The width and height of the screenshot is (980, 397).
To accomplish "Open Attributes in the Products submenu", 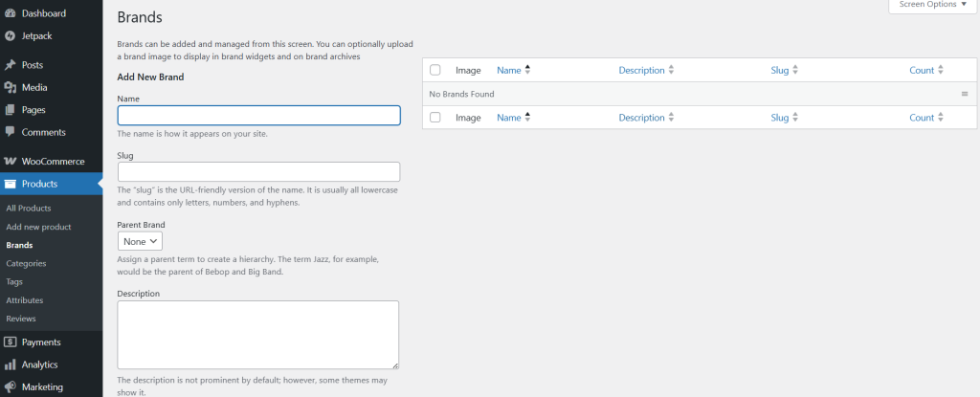I will coord(24,300).
